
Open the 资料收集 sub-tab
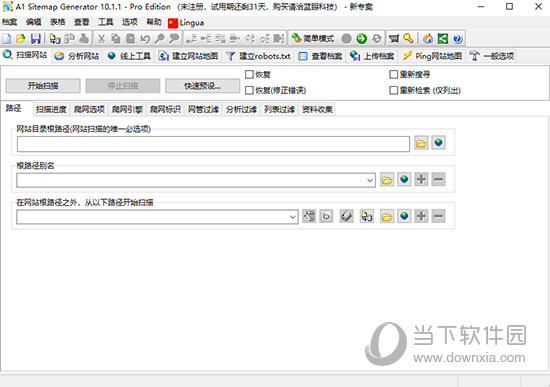[317, 109]
